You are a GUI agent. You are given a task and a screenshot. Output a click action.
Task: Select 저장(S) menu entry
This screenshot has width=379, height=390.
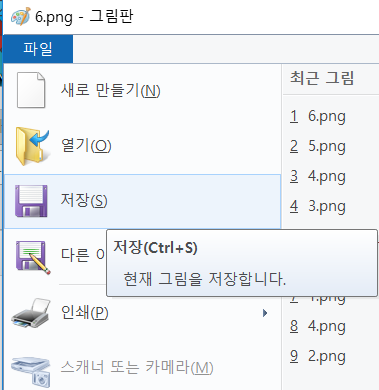coord(142,201)
